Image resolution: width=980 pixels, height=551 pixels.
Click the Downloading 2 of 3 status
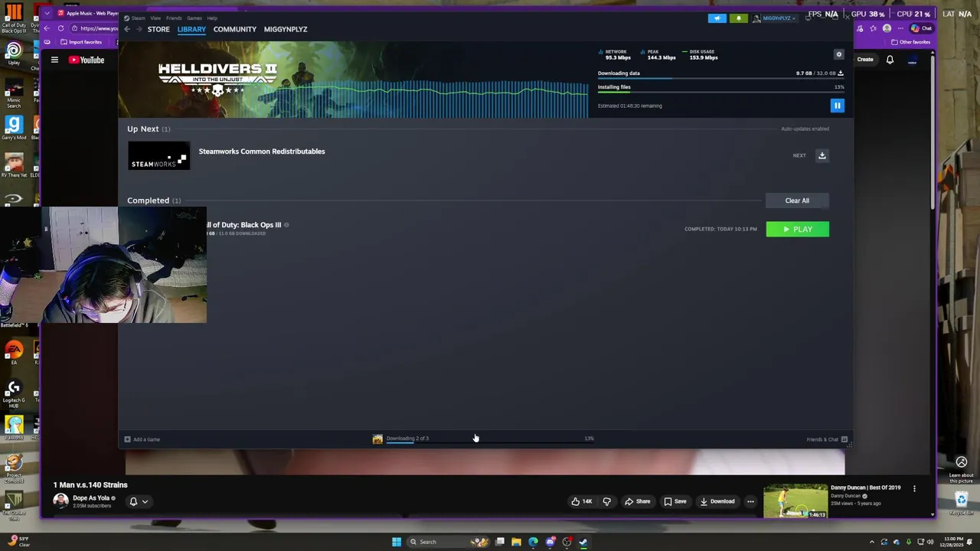pyautogui.click(x=407, y=439)
